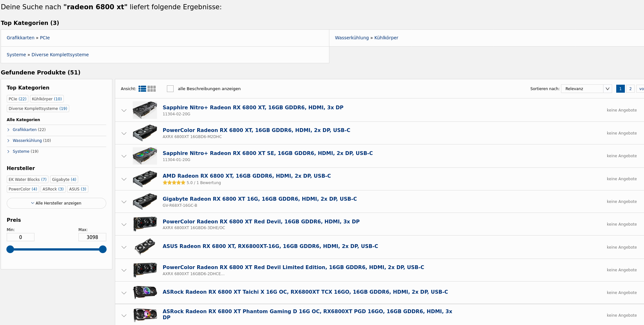Image resolution: width=644 pixels, height=325 pixels.
Task: Toggle Diverse Komplettsysteme (19) filter
Action: (x=38, y=109)
